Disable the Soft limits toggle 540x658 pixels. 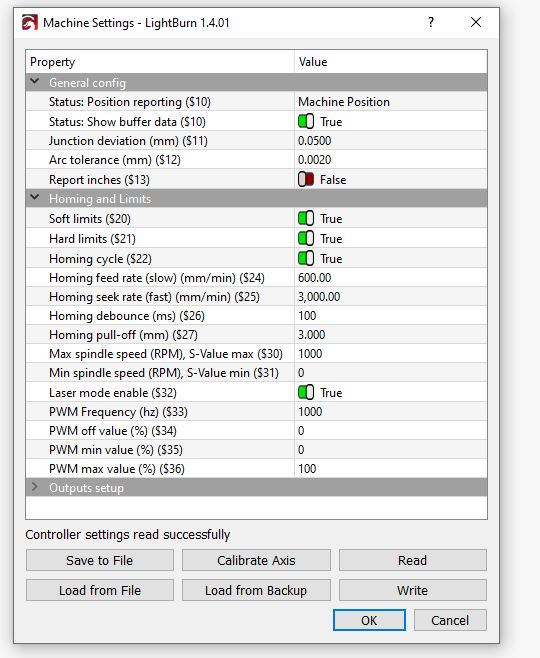point(306,219)
